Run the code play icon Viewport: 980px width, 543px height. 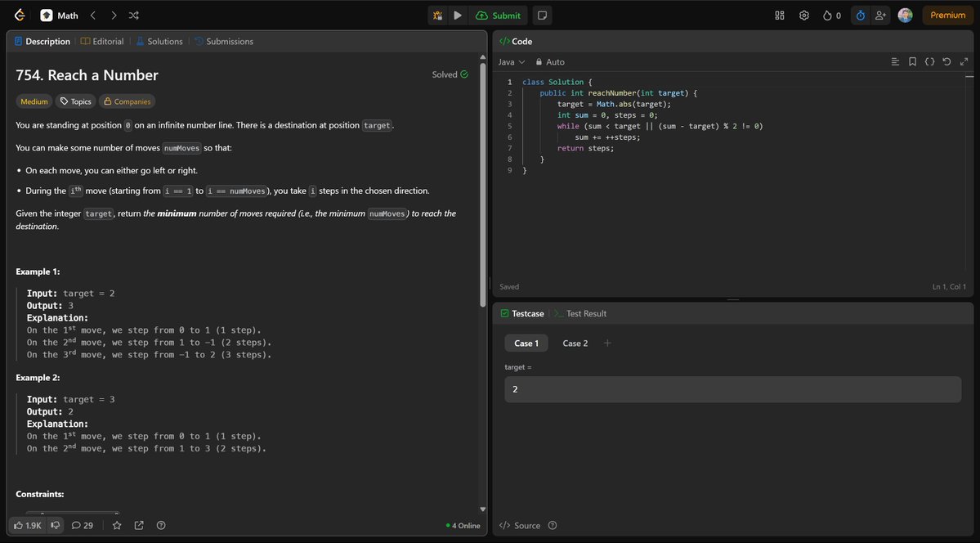click(x=458, y=15)
